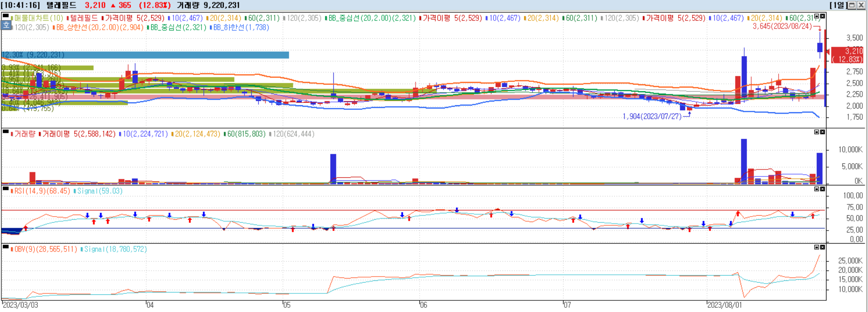Select volume MA 10(2,224,721) legend

tap(144, 134)
